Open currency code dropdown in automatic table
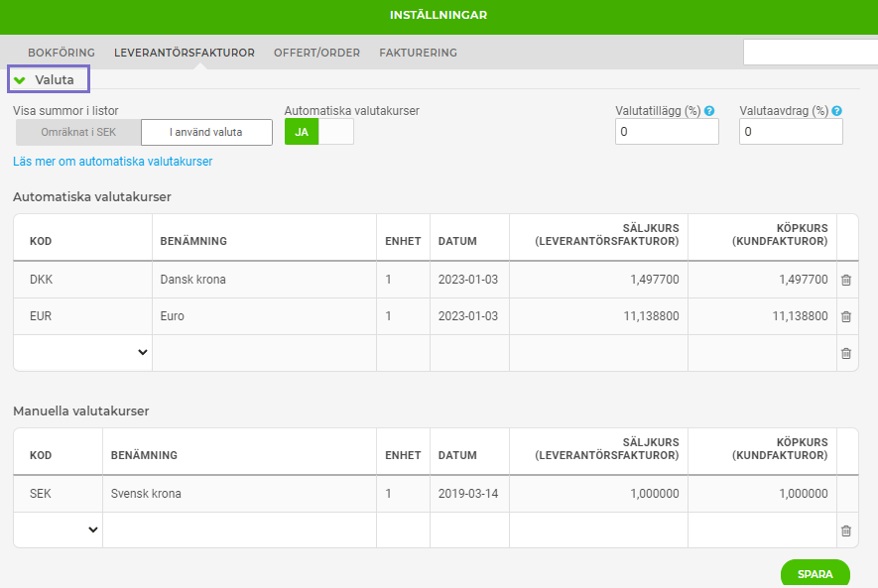 [x=83, y=353]
